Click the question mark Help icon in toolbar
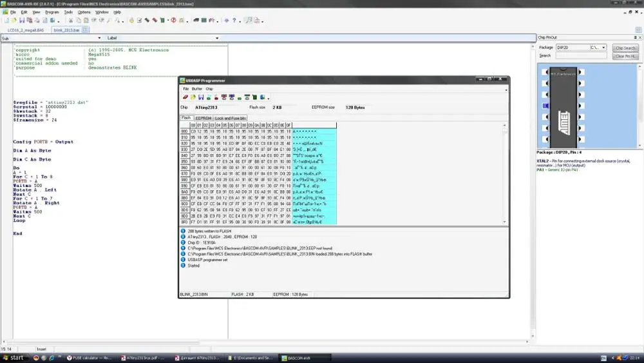Image resolution: width=644 pixels, height=363 pixels. coord(234,20)
